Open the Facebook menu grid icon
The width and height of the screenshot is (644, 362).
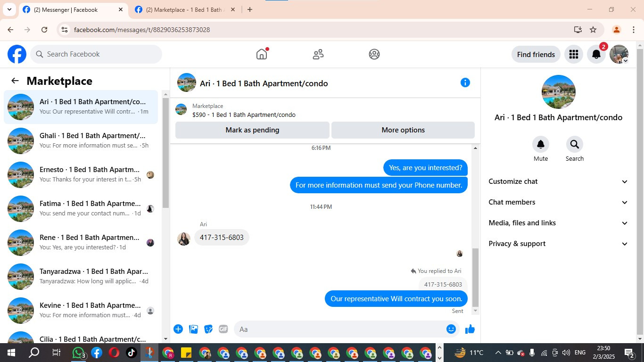click(574, 54)
